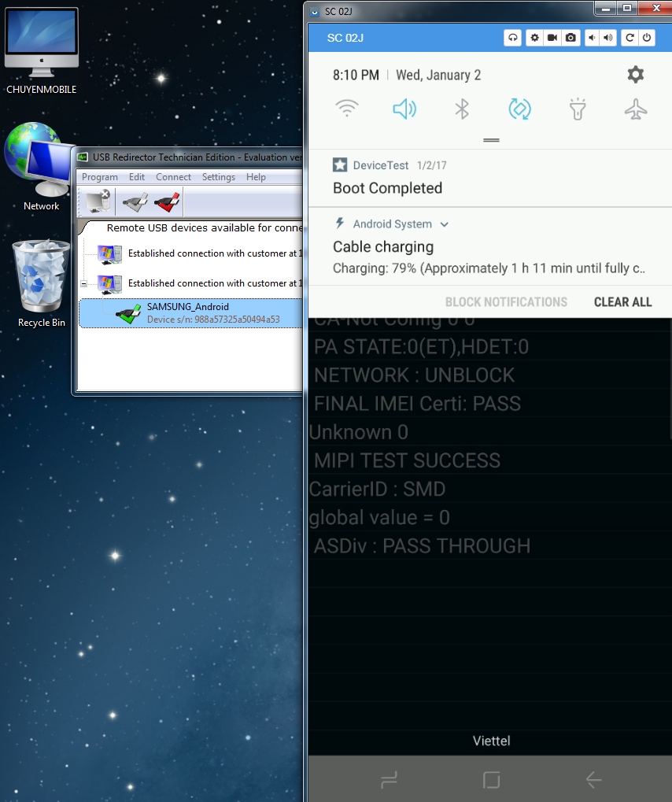Toggle flashlight quick setting
Image resolution: width=672 pixels, height=802 pixels.
[x=578, y=109]
